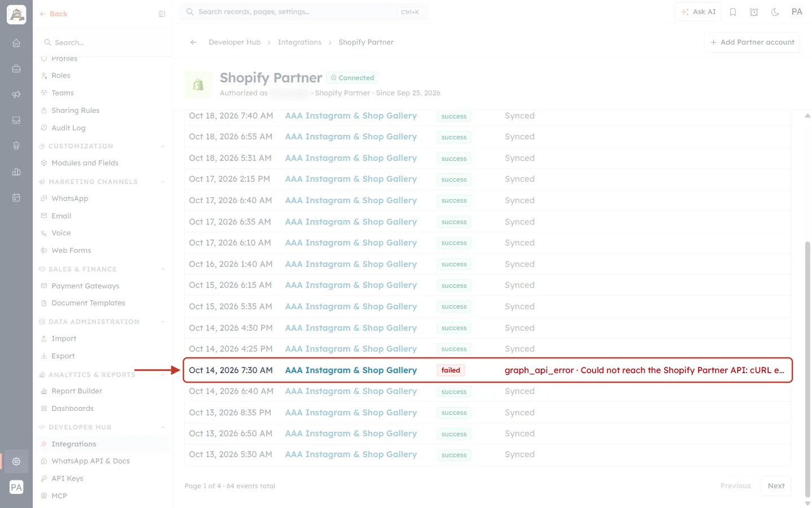Open Audit Log in sidebar
Viewport: 812px width, 508px height.
tap(68, 128)
